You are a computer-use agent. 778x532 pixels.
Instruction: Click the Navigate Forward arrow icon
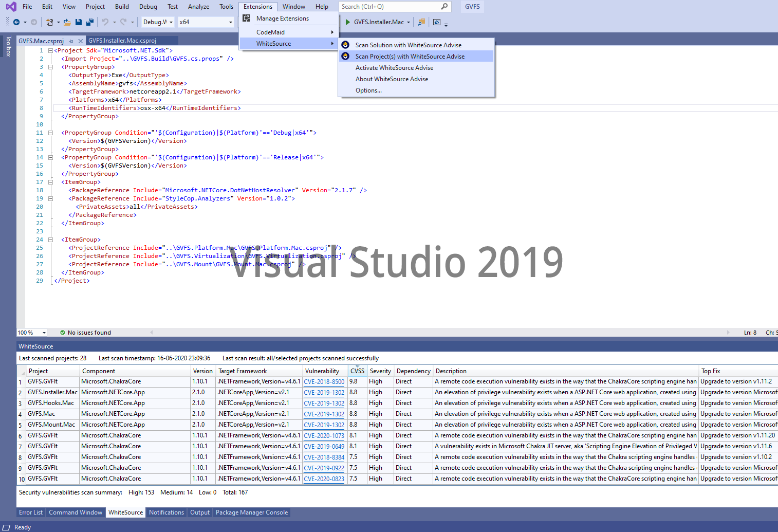(x=34, y=22)
